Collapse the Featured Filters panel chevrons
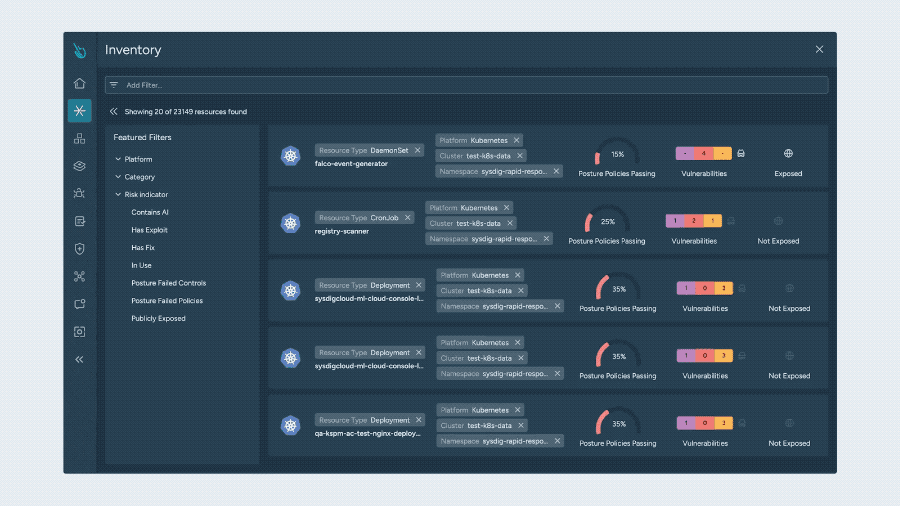This screenshot has height=506, width=900. (114, 111)
